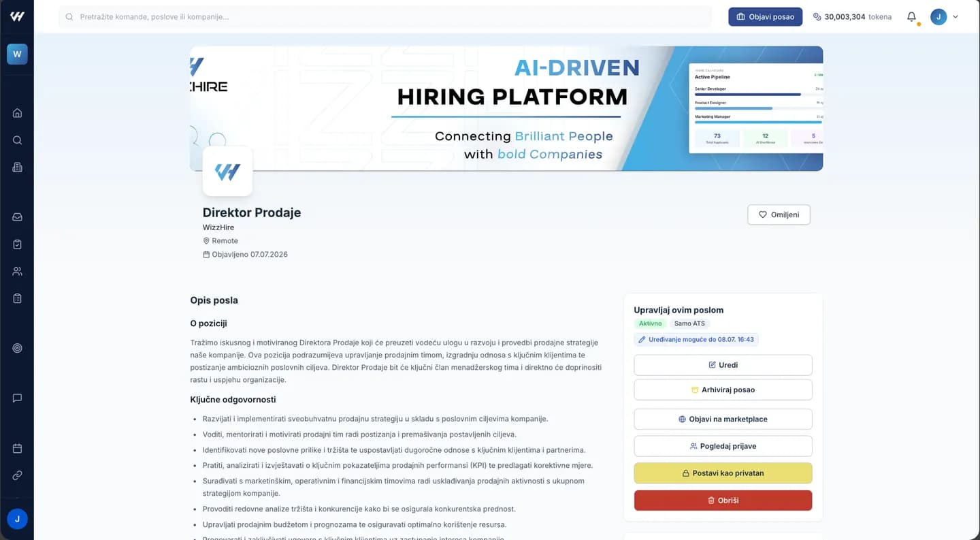The height and width of the screenshot is (540, 980).
Task: Click bullet starting with Voditi, mentorirati
Action: click(x=359, y=434)
